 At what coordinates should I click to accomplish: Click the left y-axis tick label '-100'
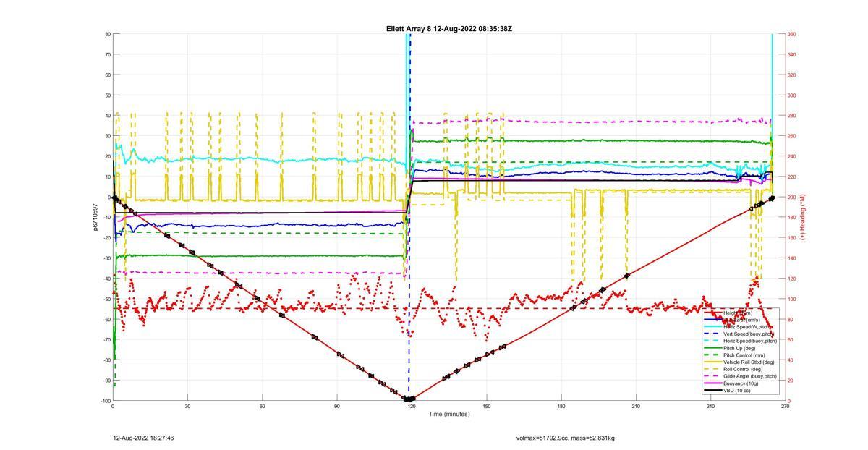(105, 401)
